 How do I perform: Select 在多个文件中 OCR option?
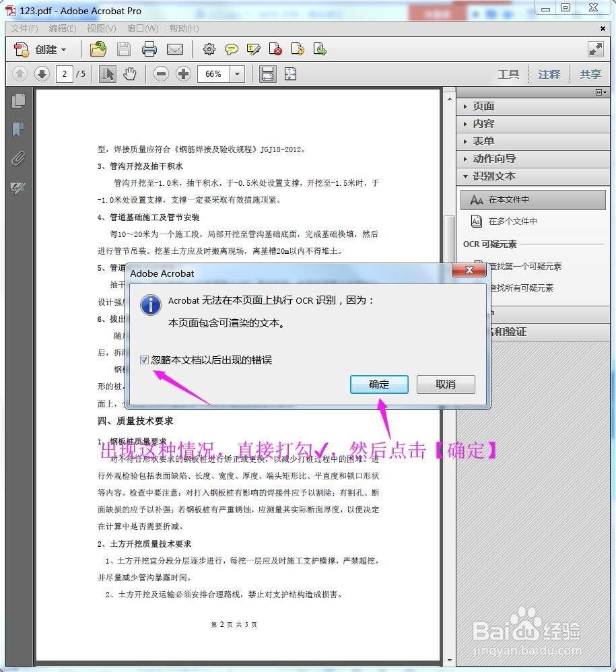point(504,222)
